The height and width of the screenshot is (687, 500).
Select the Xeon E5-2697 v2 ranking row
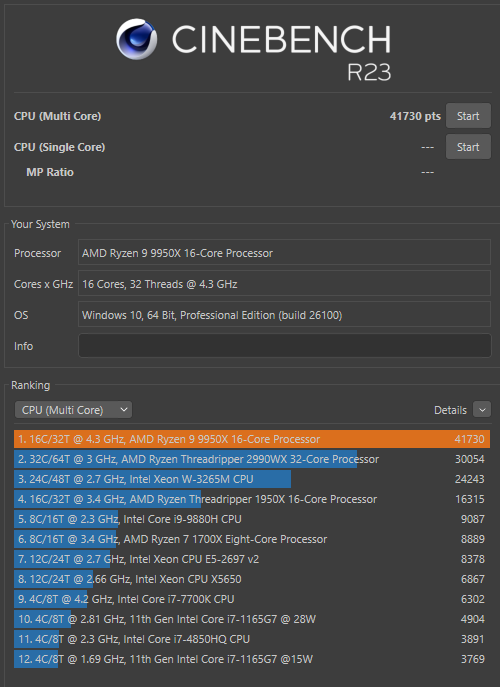point(252,559)
